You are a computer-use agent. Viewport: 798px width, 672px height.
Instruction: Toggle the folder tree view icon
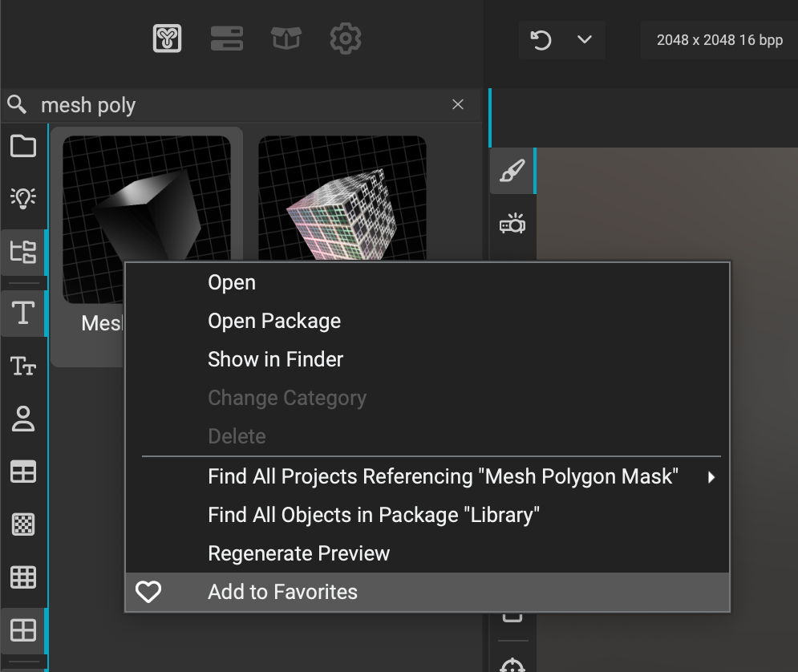(x=23, y=252)
